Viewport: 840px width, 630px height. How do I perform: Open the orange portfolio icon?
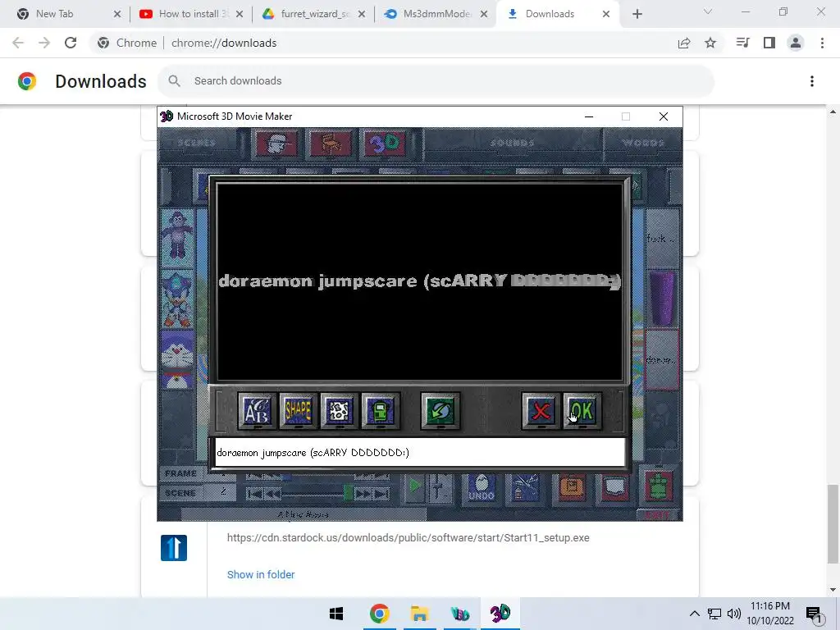pos(572,487)
